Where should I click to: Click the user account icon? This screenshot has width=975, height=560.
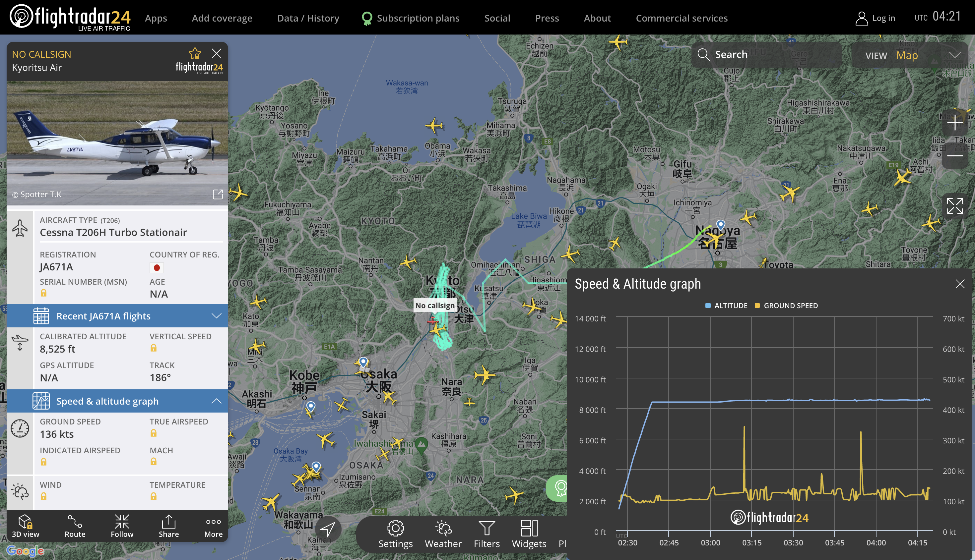[x=862, y=18]
